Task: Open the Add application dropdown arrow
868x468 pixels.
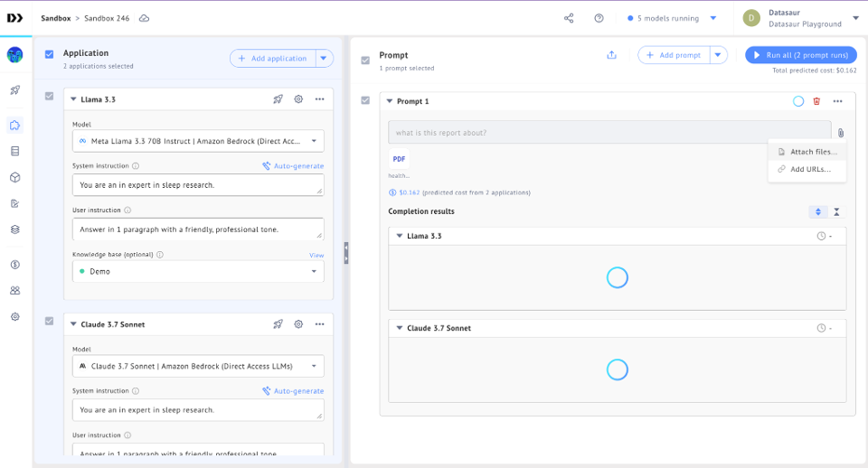Action: [325, 58]
